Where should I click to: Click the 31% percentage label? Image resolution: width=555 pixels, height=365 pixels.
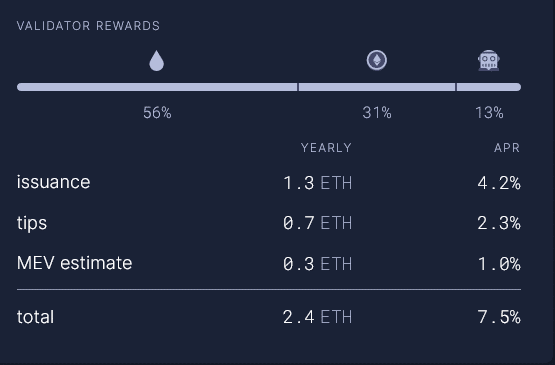(x=377, y=113)
